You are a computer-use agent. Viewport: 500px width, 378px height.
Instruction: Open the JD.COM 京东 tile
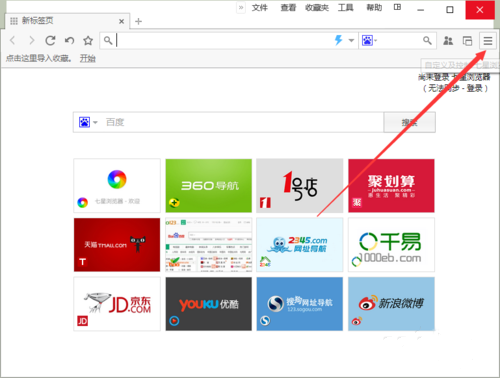[x=117, y=304]
